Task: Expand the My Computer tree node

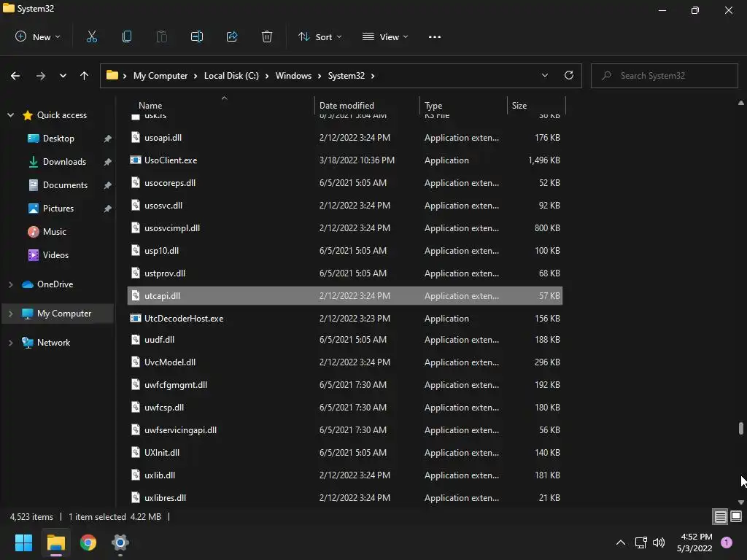Action: click(x=10, y=314)
